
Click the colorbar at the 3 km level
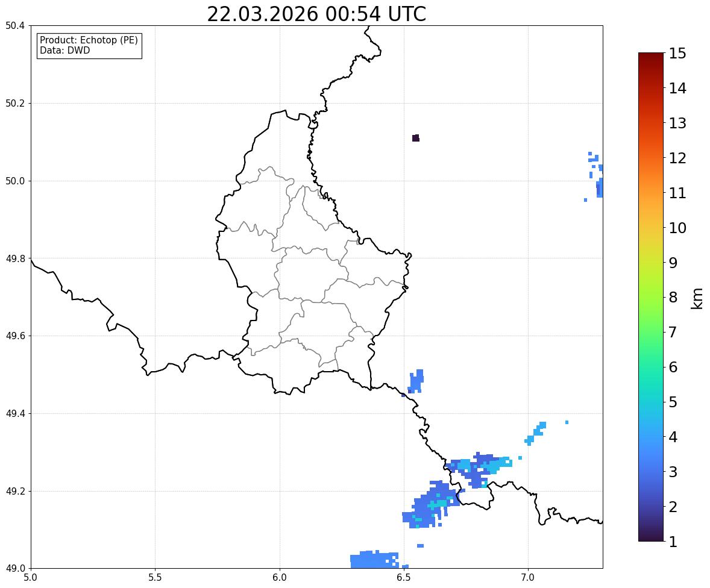click(651, 472)
